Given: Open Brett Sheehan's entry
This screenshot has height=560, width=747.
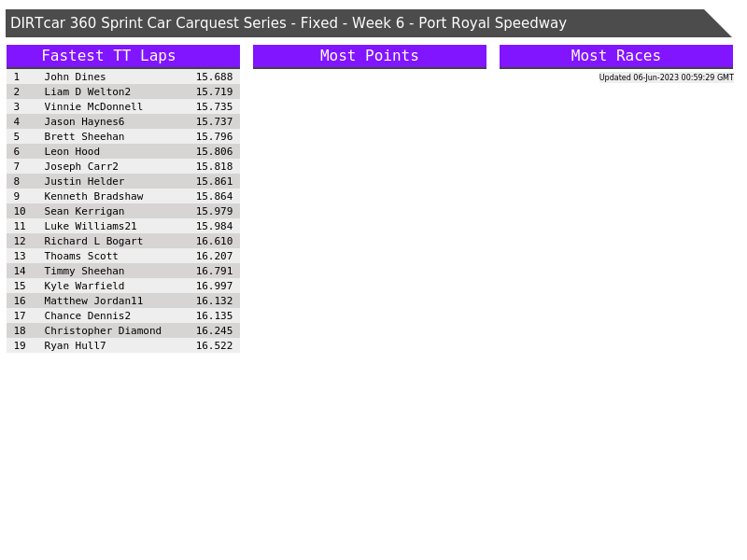Looking at the screenshot, I should 84,136.
